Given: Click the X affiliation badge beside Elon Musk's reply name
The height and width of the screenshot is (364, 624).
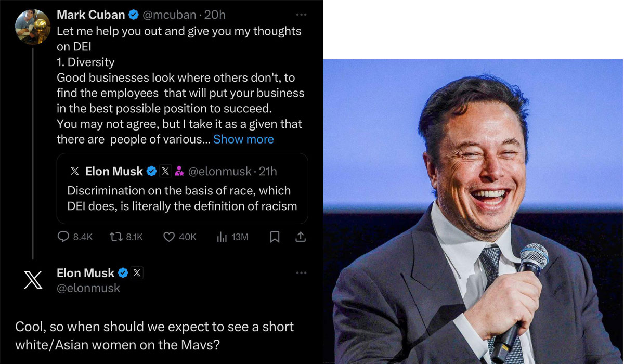Looking at the screenshot, I should pos(137,272).
